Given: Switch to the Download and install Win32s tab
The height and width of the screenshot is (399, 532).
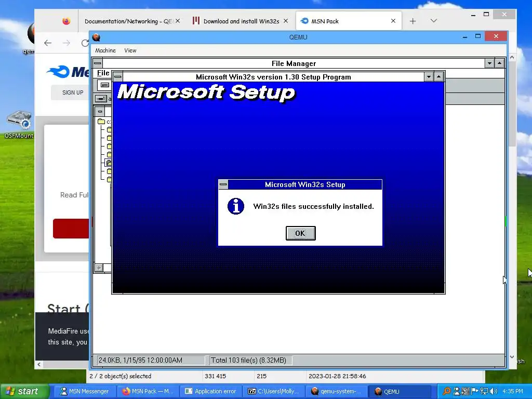Looking at the screenshot, I should click(241, 21).
